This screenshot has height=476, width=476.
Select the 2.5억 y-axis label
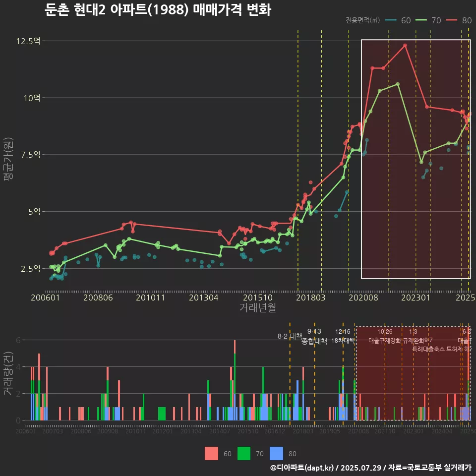30,269
